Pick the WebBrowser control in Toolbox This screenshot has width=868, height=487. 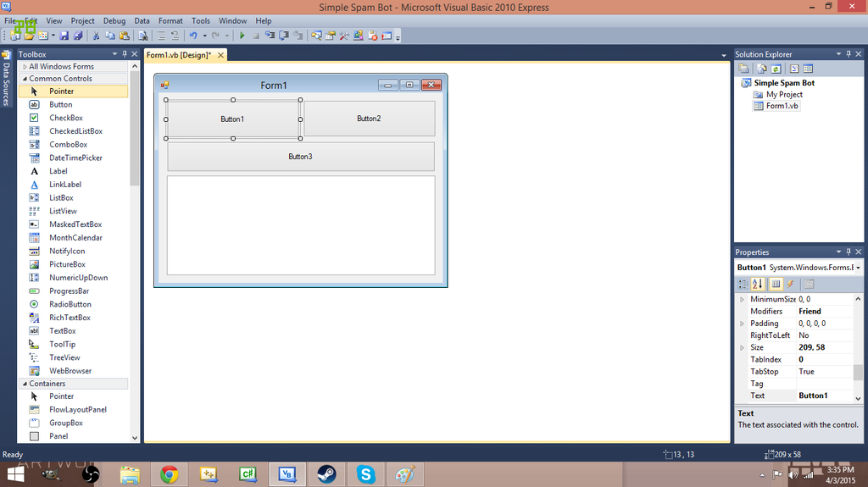[x=74, y=371]
